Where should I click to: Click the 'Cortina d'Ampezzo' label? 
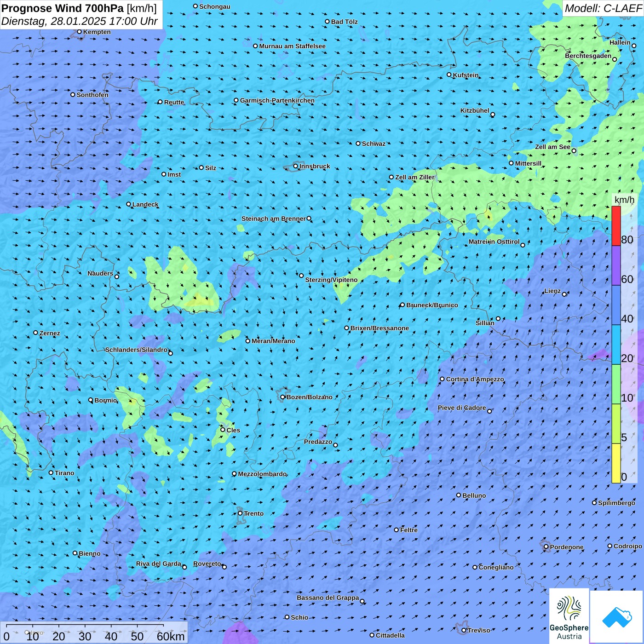coord(475,379)
